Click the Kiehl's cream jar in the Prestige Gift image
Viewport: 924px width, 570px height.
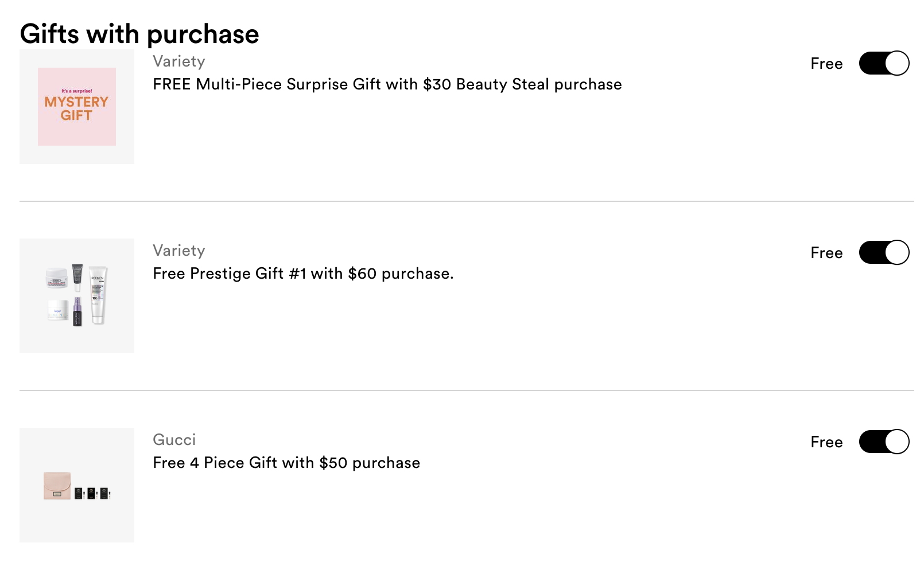tap(56, 278)
